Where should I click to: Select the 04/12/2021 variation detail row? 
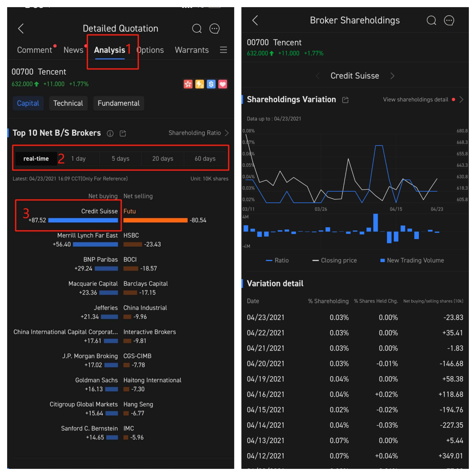coord(355,456)
